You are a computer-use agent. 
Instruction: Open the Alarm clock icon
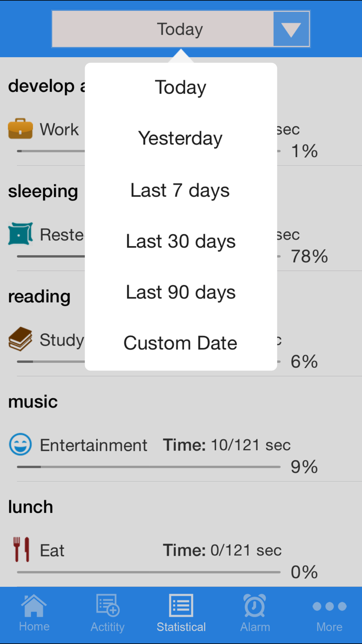click(255, 605)
